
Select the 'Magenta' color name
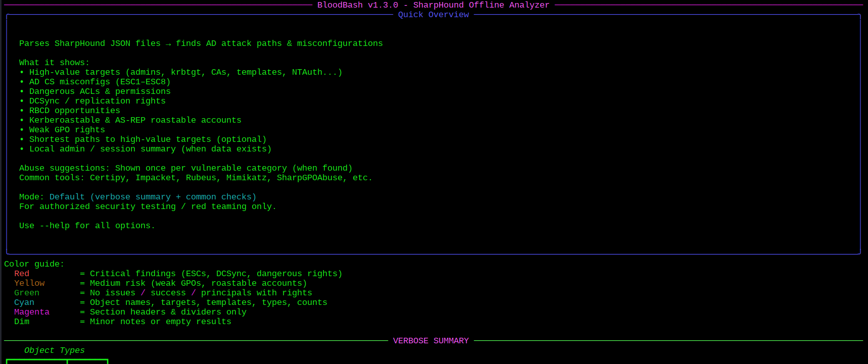click(x=32, y=312)
